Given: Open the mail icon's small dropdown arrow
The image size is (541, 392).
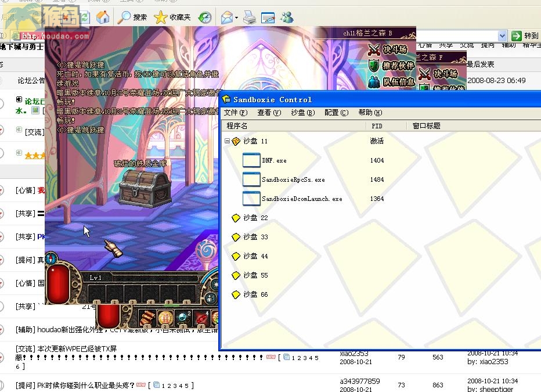Looking at the screenshot, I should coord(236,17).
